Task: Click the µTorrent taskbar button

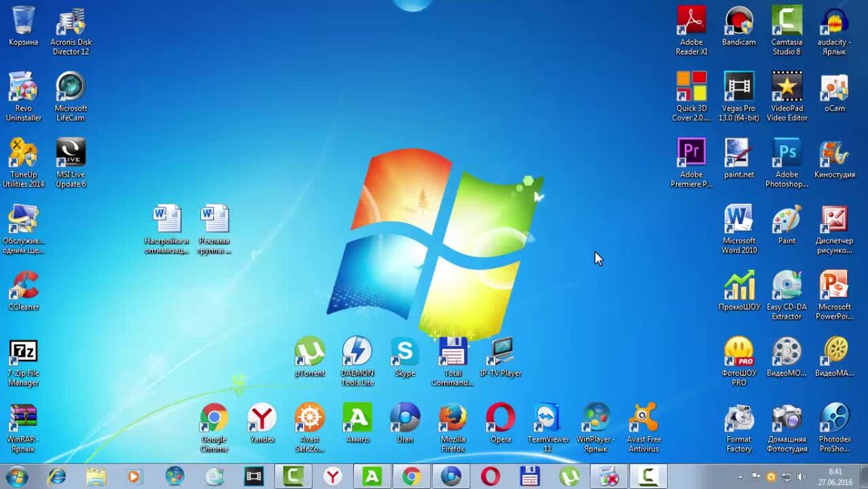Action: (569, 476)
